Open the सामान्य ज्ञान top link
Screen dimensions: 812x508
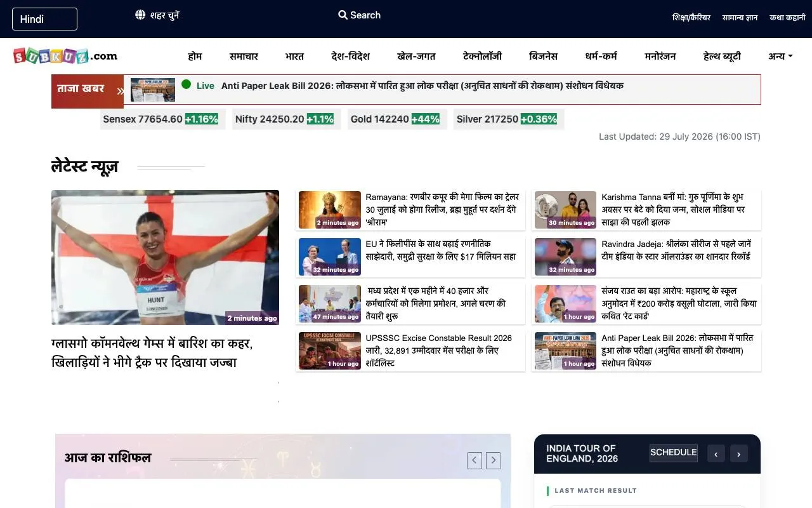click(740, 18)
